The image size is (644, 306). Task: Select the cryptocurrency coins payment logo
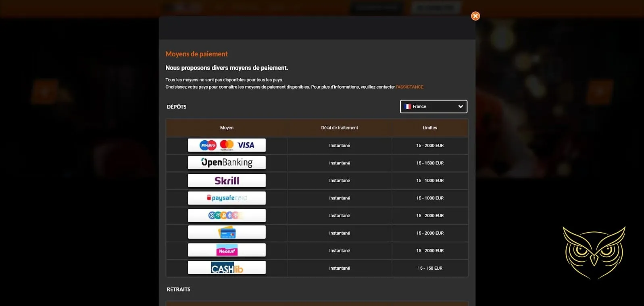tap(227, 216)
